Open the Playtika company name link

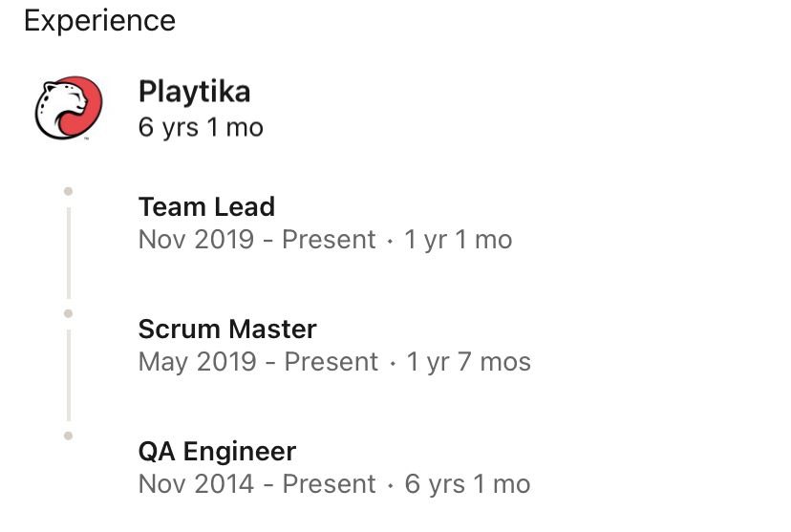(x=194, y=92)
